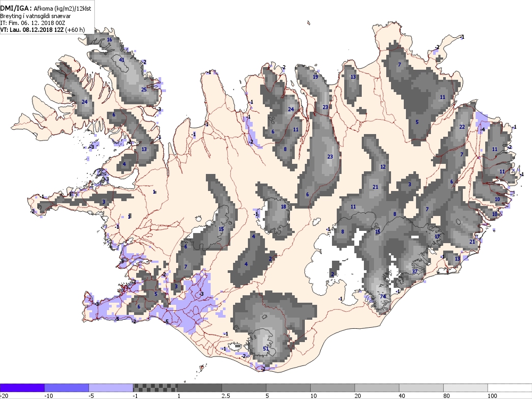The image size is (532, 399).
Task: Click the map value '25' in the Westfjords
Action: click(x=144, y=89)
